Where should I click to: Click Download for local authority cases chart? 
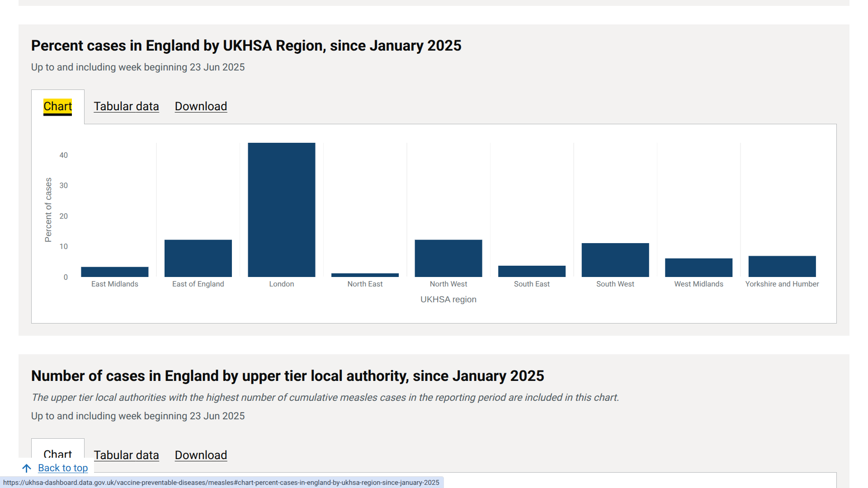[x=201, y=455]
